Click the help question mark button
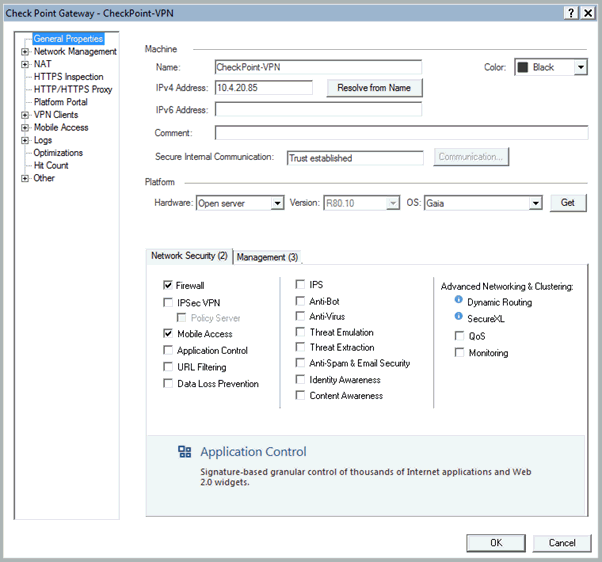This screenshot has height=562, width=602. (x=571, y=11)
